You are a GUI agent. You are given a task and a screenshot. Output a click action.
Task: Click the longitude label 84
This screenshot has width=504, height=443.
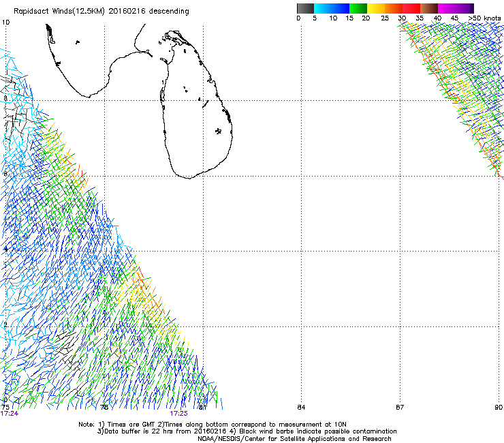pos(301,408)
